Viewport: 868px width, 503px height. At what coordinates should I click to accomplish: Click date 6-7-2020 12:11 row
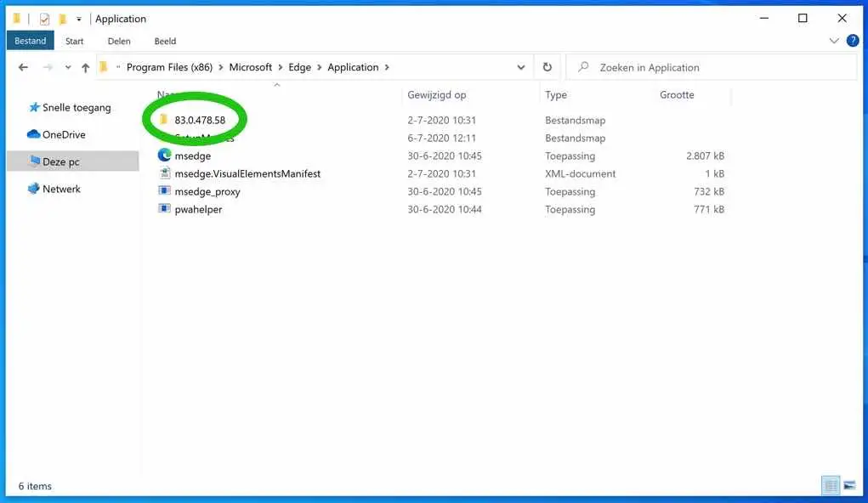tap(442, 138)
